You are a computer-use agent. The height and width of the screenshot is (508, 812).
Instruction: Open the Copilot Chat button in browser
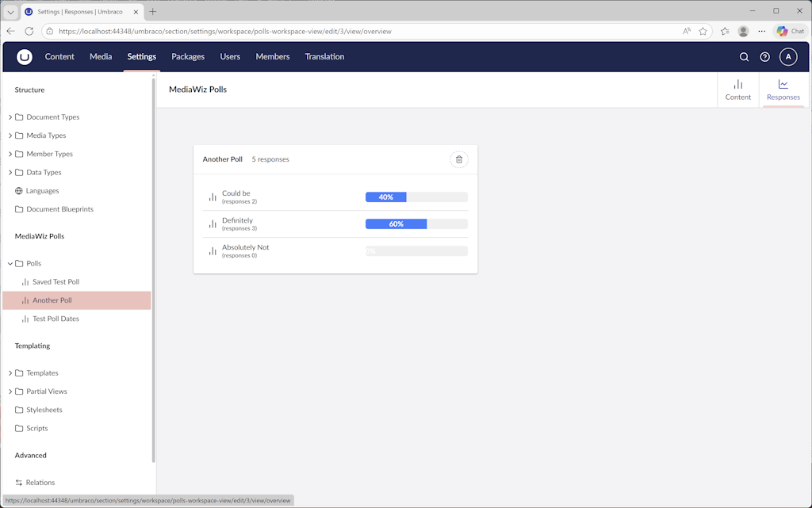click(x=791, y=32)
